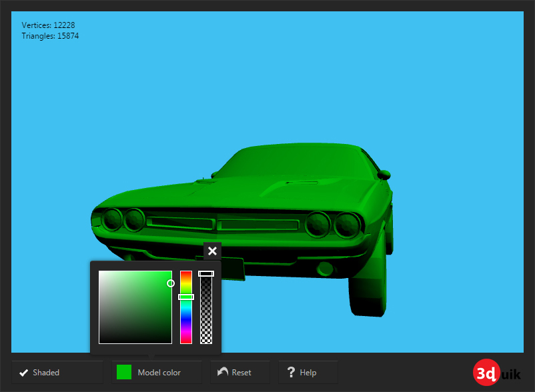535x392 pixels.
Task: Click the hue slider's rectangular handle
Action: click(187, 296)
